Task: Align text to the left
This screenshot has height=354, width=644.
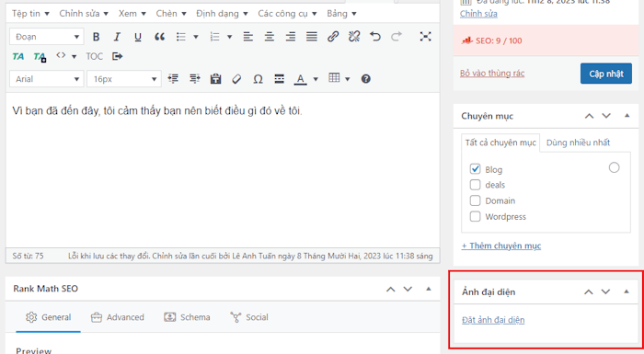Action: (x=248, y=37)
